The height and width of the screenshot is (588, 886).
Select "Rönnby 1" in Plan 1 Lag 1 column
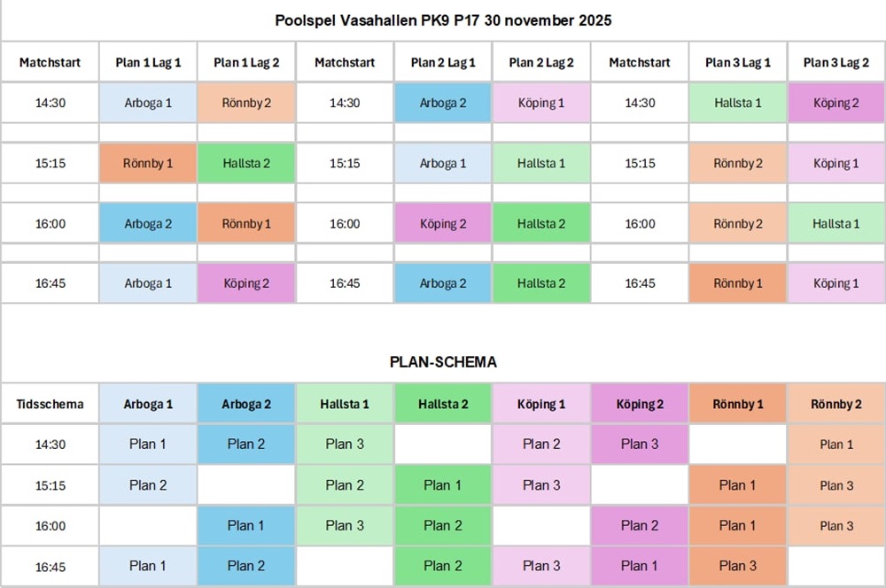(148, 163)
